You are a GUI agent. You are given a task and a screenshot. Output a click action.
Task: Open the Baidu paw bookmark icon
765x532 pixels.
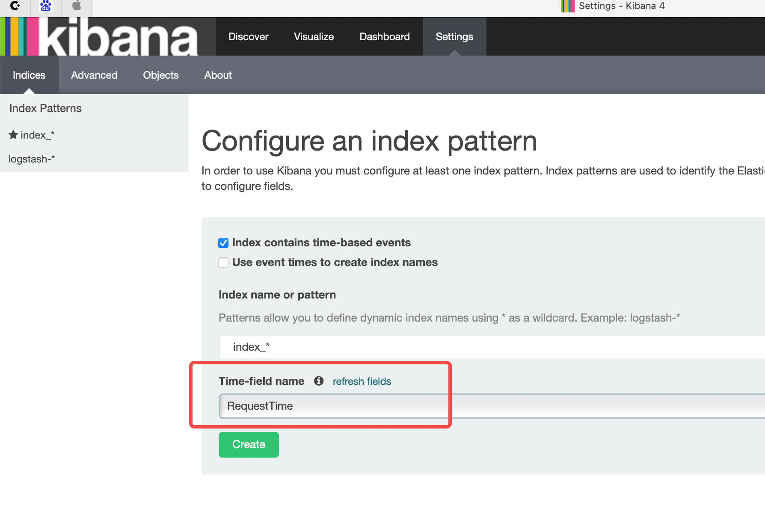(46, 6)
